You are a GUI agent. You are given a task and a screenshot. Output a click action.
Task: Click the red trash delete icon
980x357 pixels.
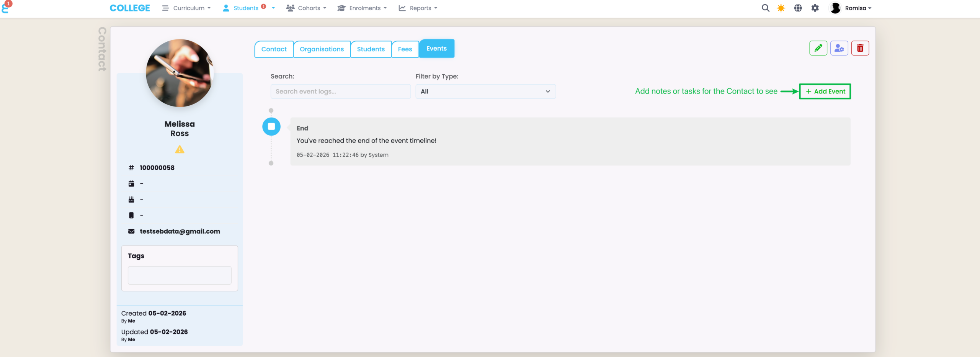click(x=860, y=48)
